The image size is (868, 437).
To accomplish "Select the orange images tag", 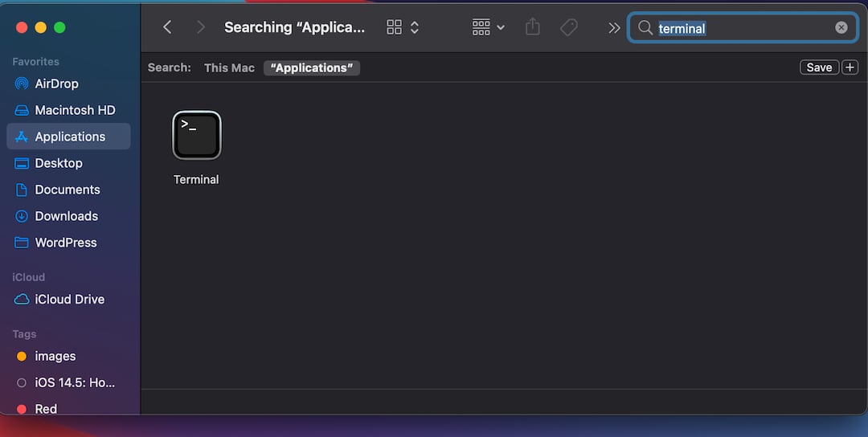I will (55, 356).
